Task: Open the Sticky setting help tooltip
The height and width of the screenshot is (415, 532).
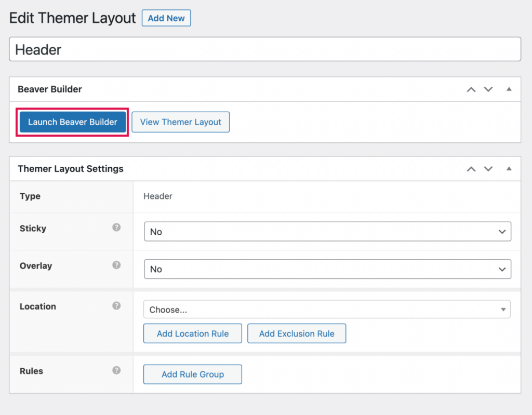Action: (x=116, y=227)
